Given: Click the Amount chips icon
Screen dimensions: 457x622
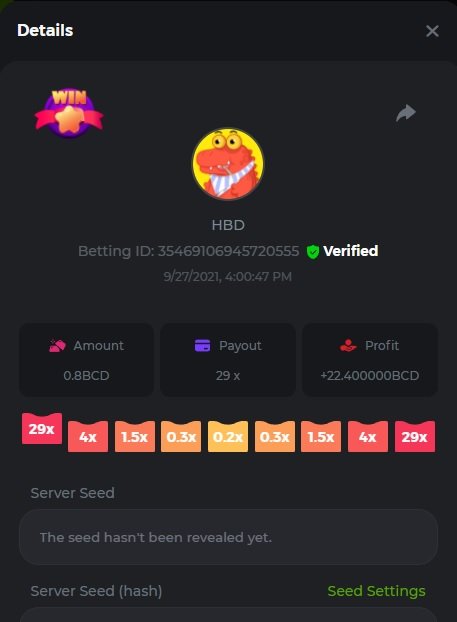Looking at the screenshot, I should (x=57, y=346).
